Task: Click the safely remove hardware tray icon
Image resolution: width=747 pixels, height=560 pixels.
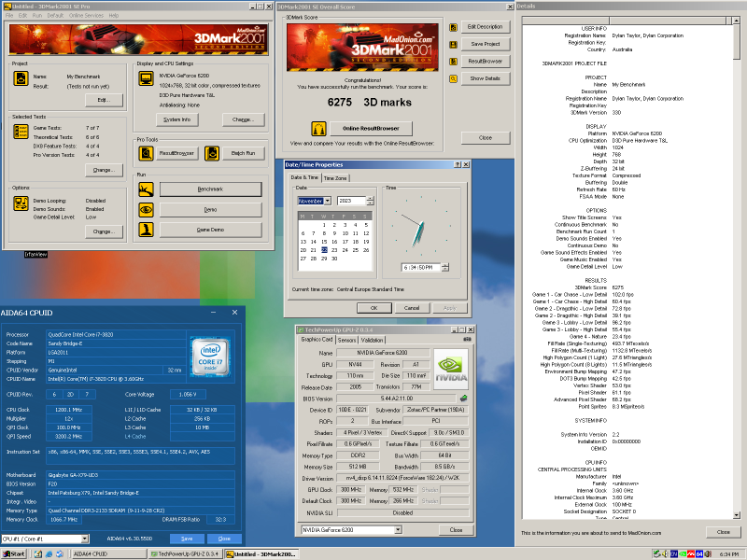Action: point(657,553)
